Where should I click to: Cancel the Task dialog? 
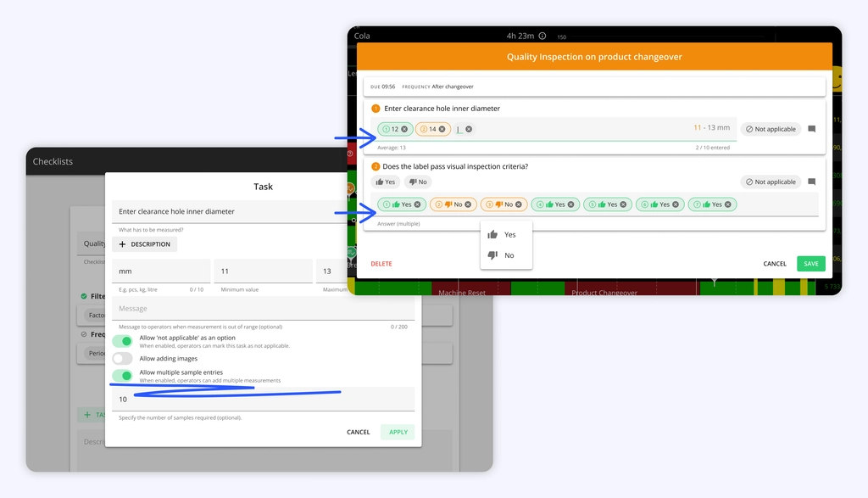point(359,432)
